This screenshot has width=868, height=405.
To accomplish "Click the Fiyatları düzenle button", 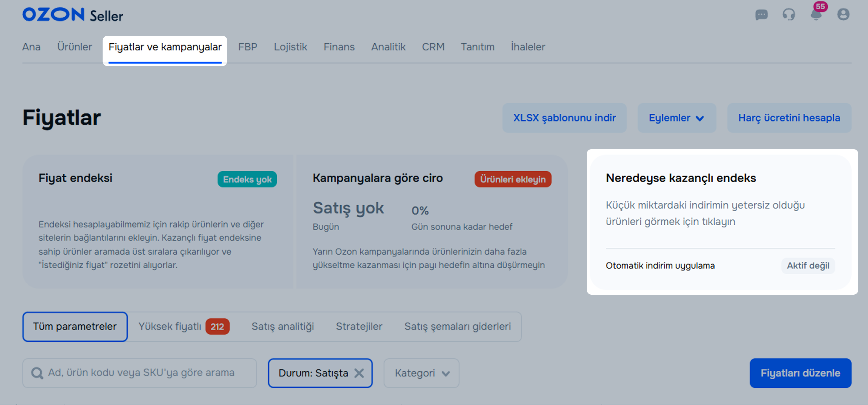I will pos(800,373).
